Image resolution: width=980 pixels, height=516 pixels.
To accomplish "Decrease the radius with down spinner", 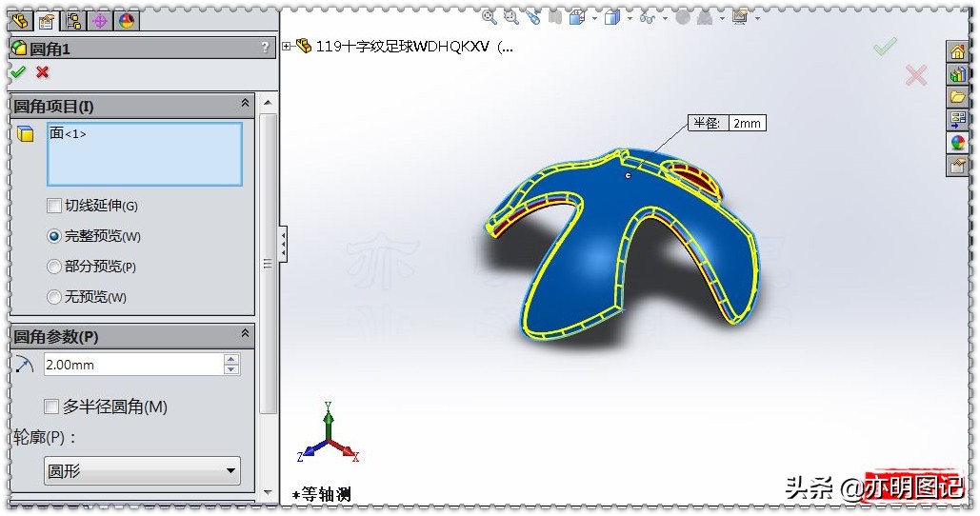I will tap(231, 369).
